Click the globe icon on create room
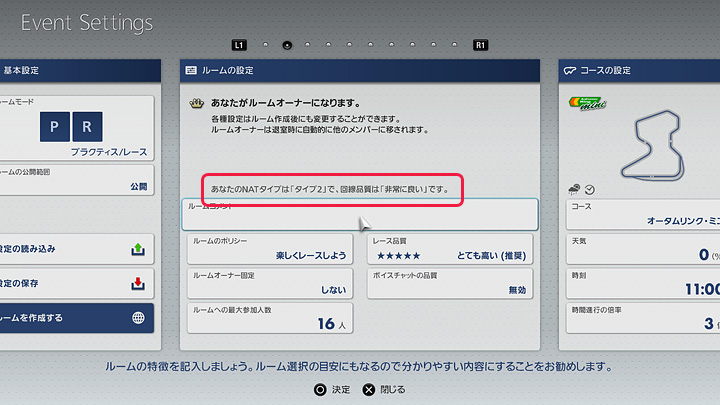The width and height of the screenshot is (720, 405). (138, 318)
